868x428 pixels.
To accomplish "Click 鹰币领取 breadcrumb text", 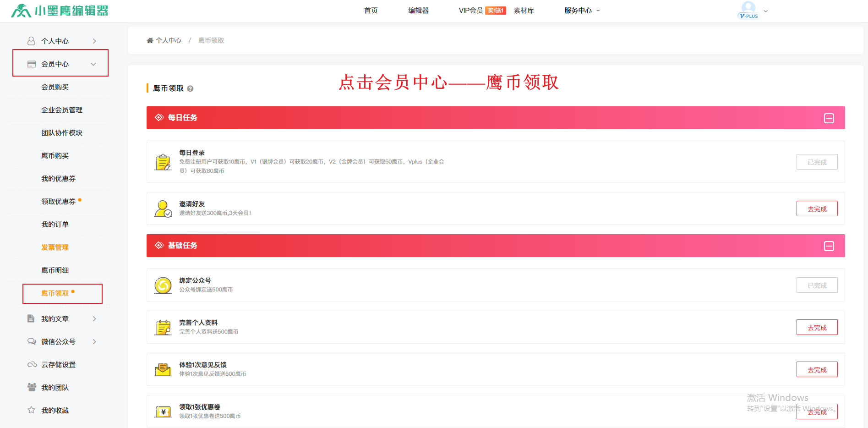I will click(x=211, y=40).
